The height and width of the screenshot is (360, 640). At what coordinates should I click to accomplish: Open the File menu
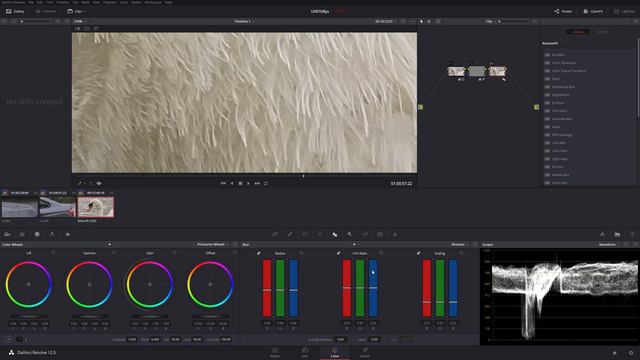(x=31, y=2)
